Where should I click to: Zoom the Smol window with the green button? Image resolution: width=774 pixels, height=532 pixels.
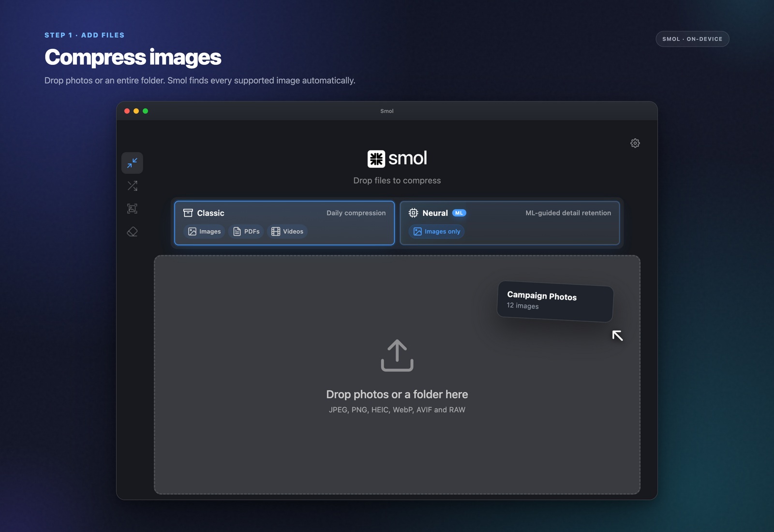(x=146, y=111)
